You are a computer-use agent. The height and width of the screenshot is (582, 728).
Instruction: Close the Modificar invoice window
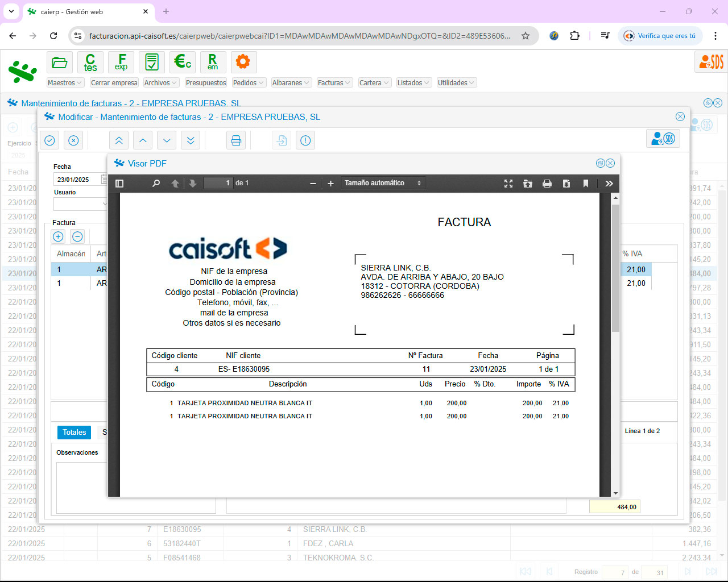pyautogui.click(x=680, y=117)
